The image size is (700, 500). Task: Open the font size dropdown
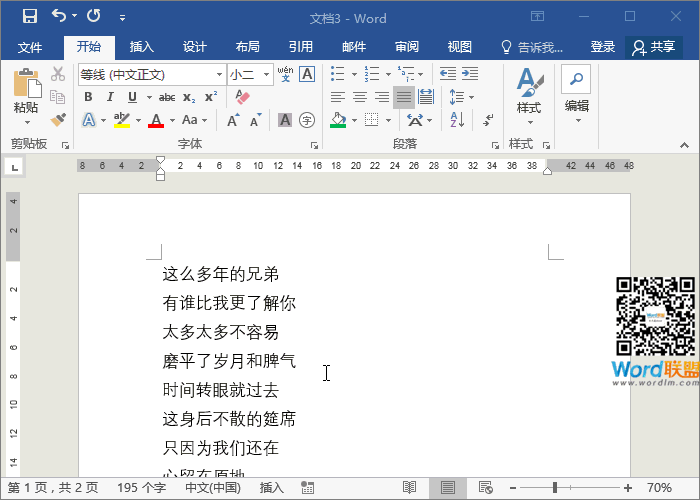coord(266,74)
